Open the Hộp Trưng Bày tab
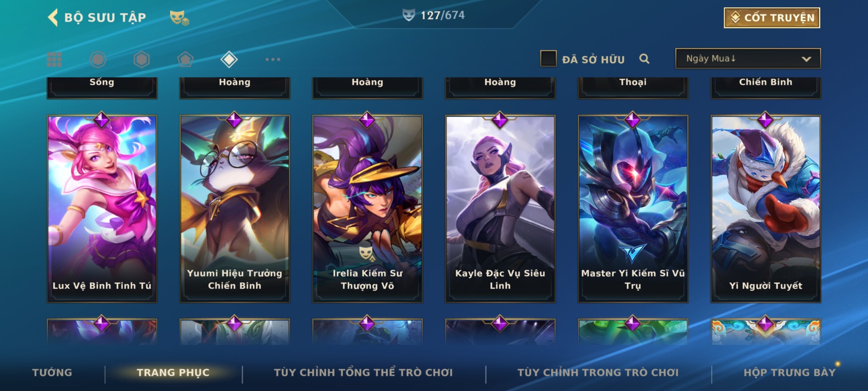Viewport: 868px width, 391px height. [x=790, y=373]
